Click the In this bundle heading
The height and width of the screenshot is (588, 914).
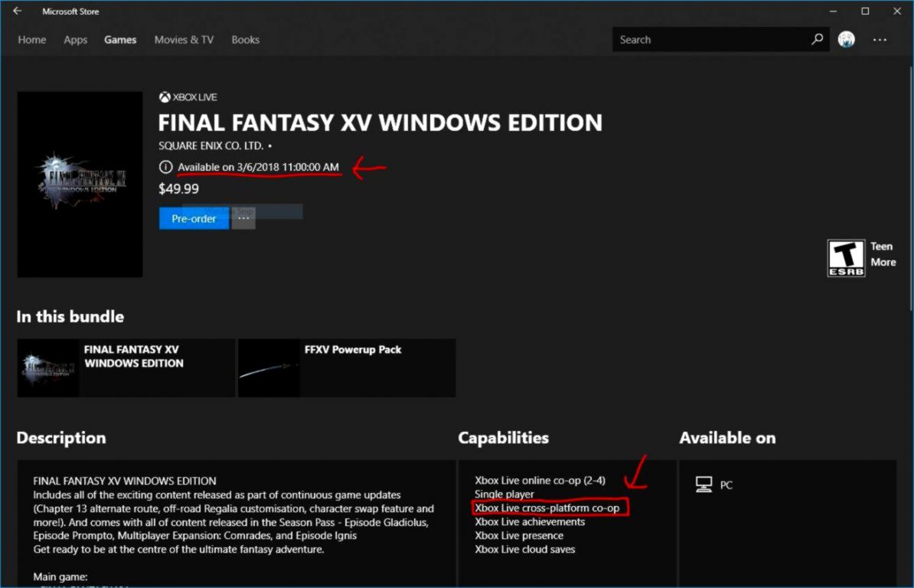70,316
